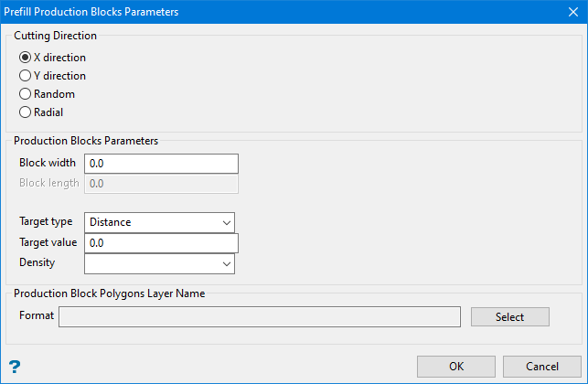Click the Production Block Polygons Layer Name heading
Screen dimensions: 588x384
tap(109, 293)
